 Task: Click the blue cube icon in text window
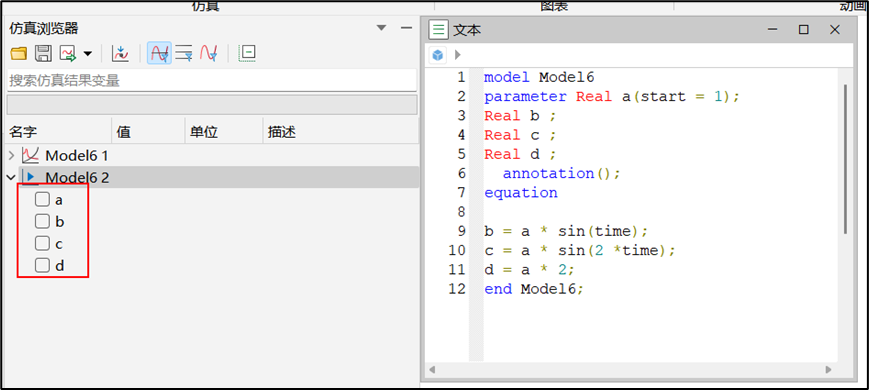click(x=438, y=55)
